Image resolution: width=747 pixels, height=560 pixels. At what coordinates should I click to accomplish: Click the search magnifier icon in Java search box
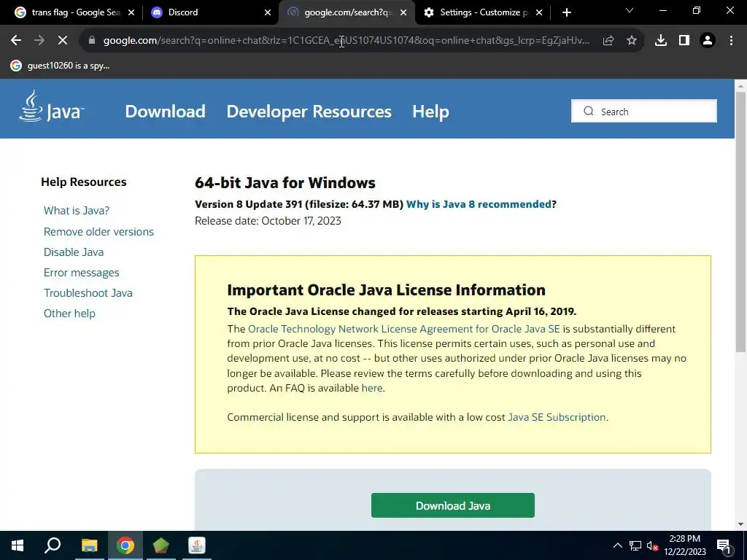pyautogui.click(x=589, y=111)
